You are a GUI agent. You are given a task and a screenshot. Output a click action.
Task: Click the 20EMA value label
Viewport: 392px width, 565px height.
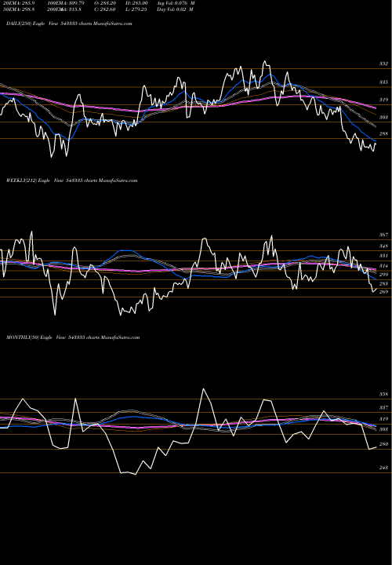[20, 3]
